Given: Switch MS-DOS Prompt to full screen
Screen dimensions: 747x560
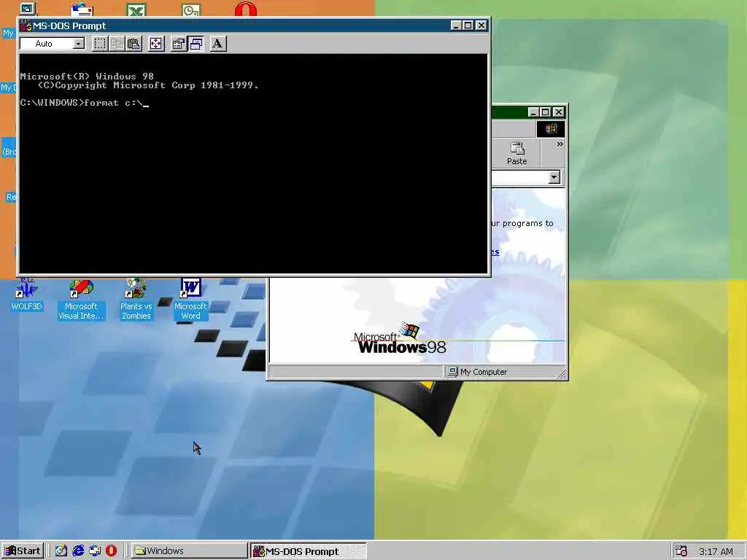Looking at the screenshot, I should click(156, 44).
